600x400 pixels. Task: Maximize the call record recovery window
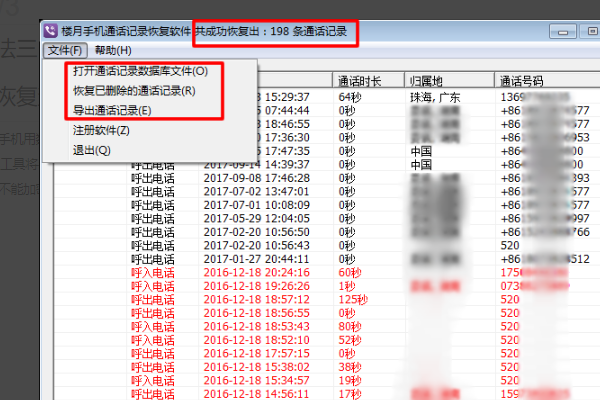tap(590, 31)
